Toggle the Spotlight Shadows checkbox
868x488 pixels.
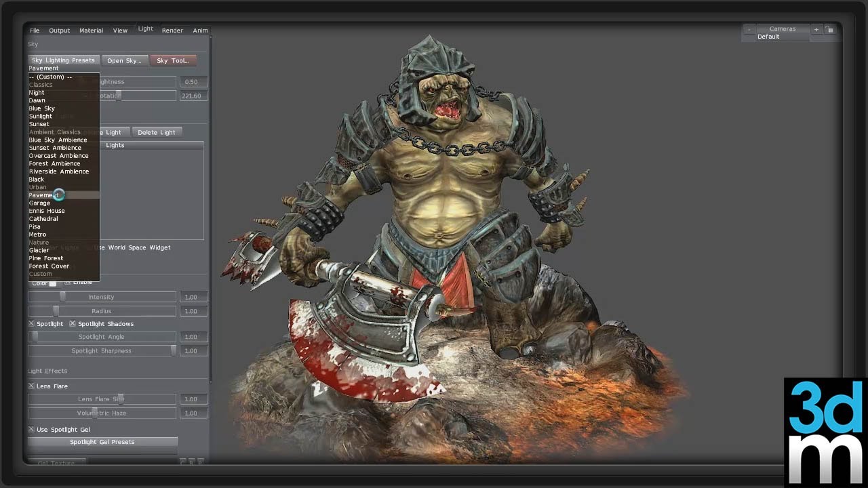73,324
